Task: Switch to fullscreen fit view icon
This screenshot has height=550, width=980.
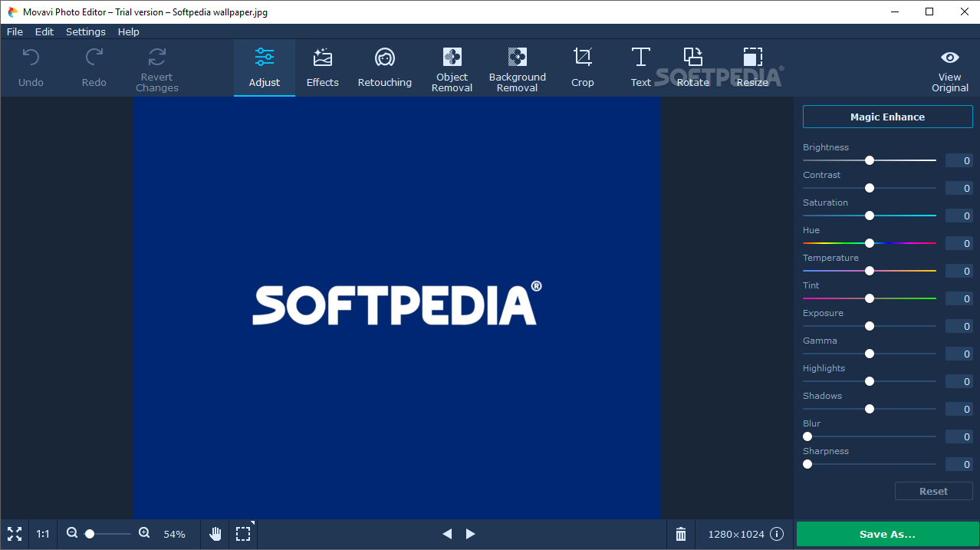Action: (x=15, y=534)
